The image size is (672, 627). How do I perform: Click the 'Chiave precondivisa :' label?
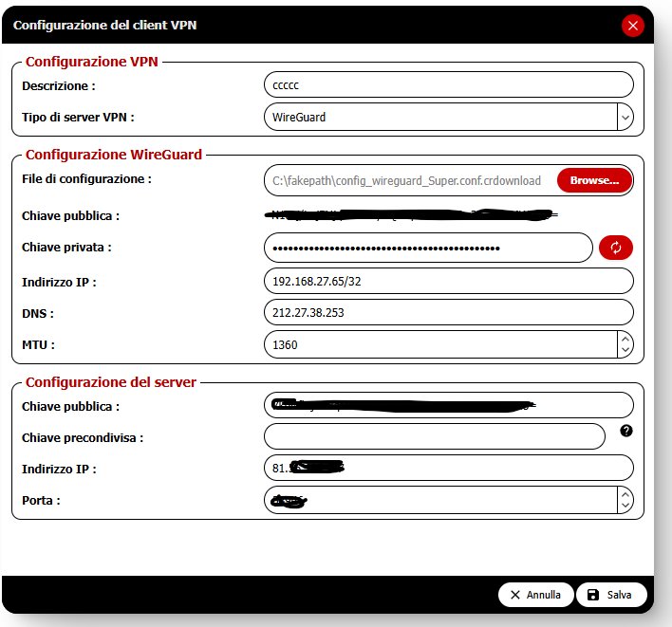[x=83, y=437]
